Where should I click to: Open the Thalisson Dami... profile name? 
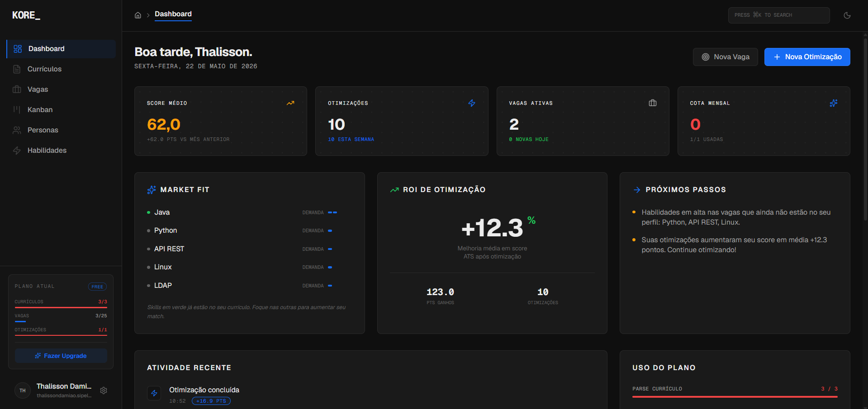64,386
